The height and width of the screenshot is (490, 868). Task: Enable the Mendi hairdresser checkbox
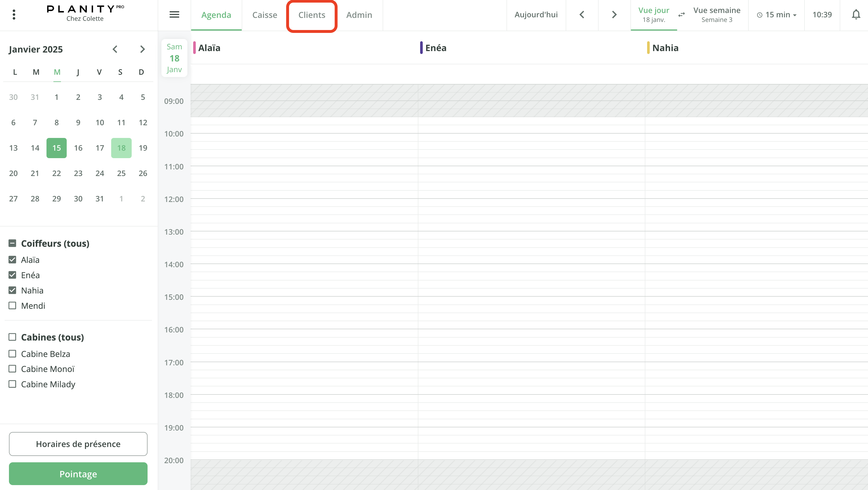pos(12,305)
